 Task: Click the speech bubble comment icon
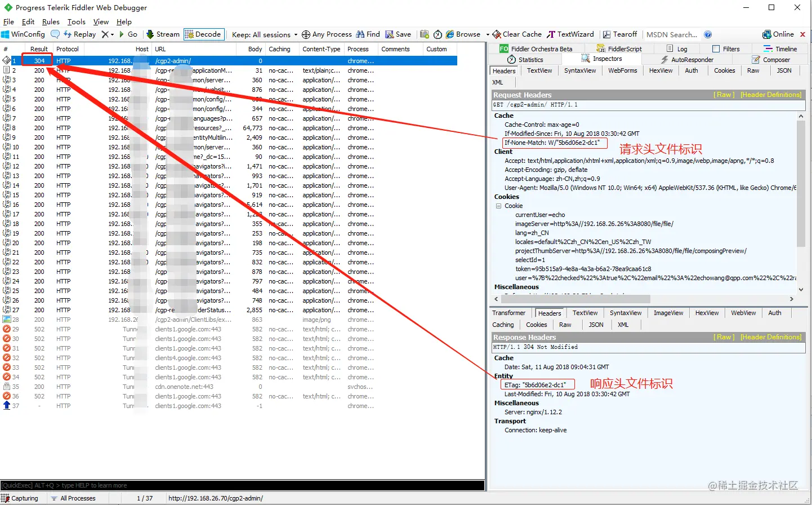[x=55, y=34]
